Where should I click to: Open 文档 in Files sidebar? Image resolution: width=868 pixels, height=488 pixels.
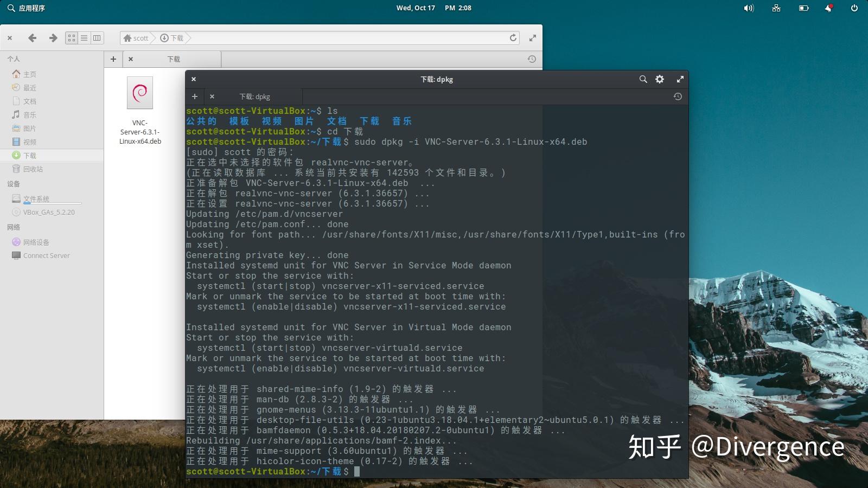(x=52, y=101)
